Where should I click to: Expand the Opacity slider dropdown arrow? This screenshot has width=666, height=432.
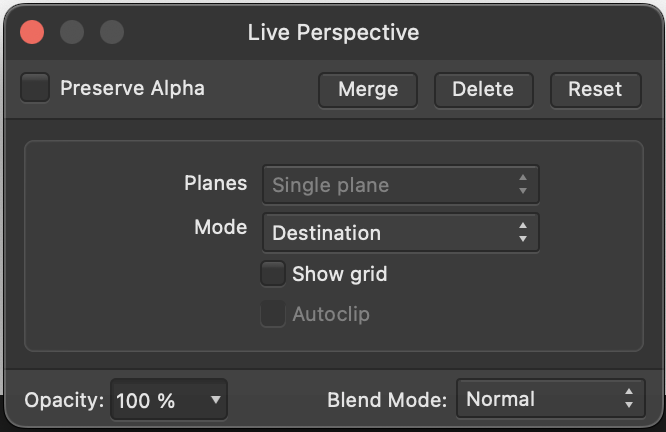point(216,400)
